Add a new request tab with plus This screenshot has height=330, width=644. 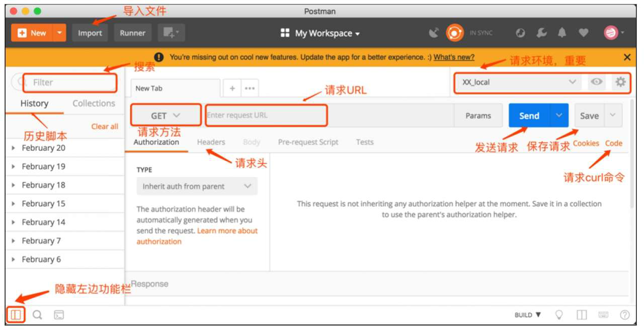pyautogui.click(x=232, y=89)
